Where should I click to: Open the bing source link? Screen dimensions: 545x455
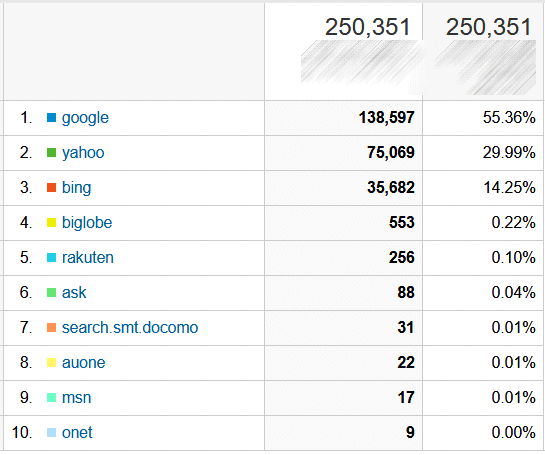[x=76, y=188]
